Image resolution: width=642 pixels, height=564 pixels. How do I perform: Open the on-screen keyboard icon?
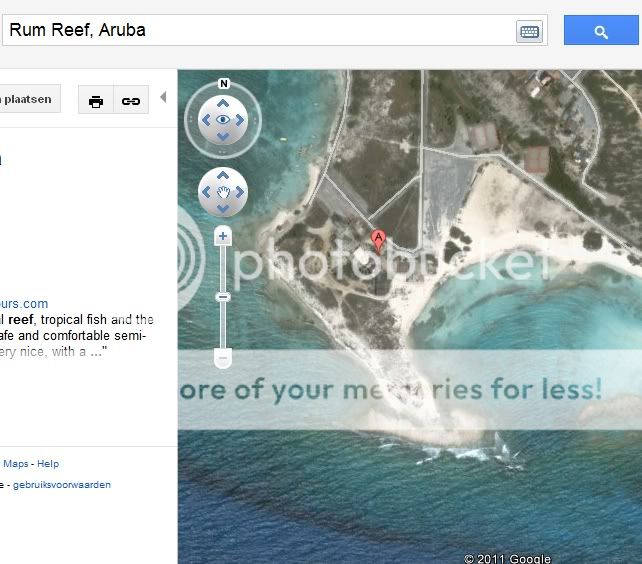pyautogui.click(x=529, y=31)
